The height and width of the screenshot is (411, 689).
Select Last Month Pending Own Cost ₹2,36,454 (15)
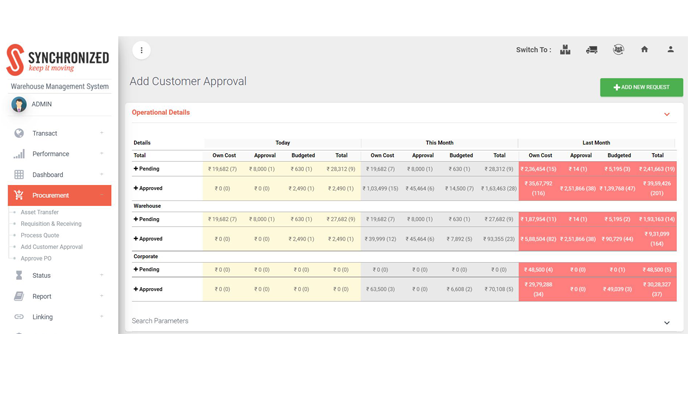point(539,169)
